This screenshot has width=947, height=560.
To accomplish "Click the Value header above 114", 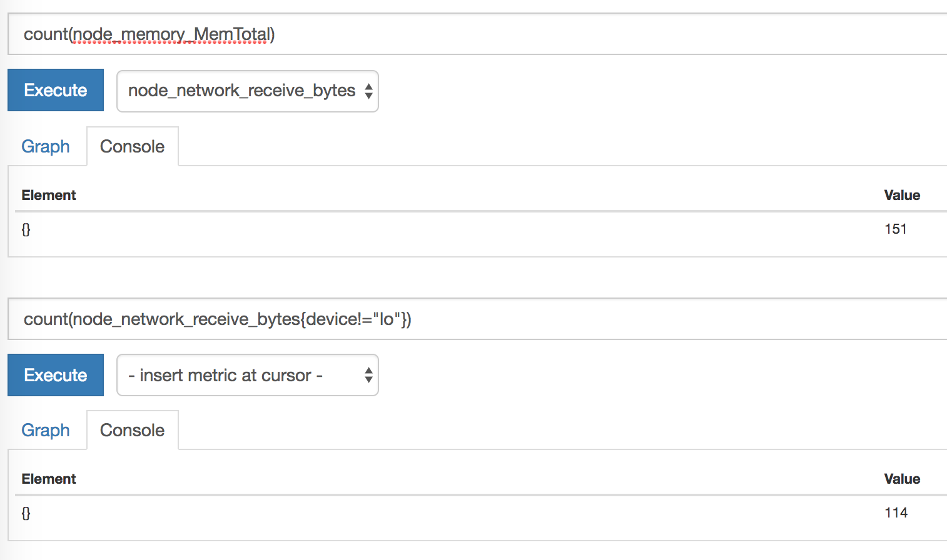I will click(x=901, y=479).
